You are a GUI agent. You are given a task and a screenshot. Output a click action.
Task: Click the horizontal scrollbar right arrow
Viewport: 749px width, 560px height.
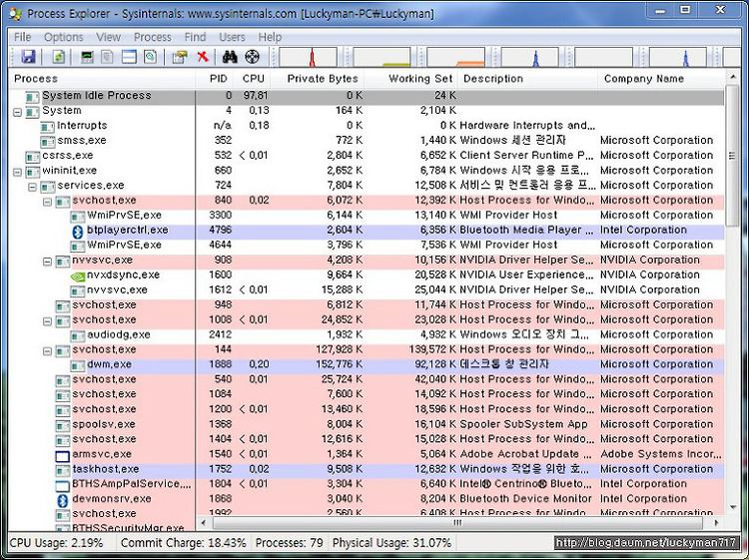click(x=716, y=523)
